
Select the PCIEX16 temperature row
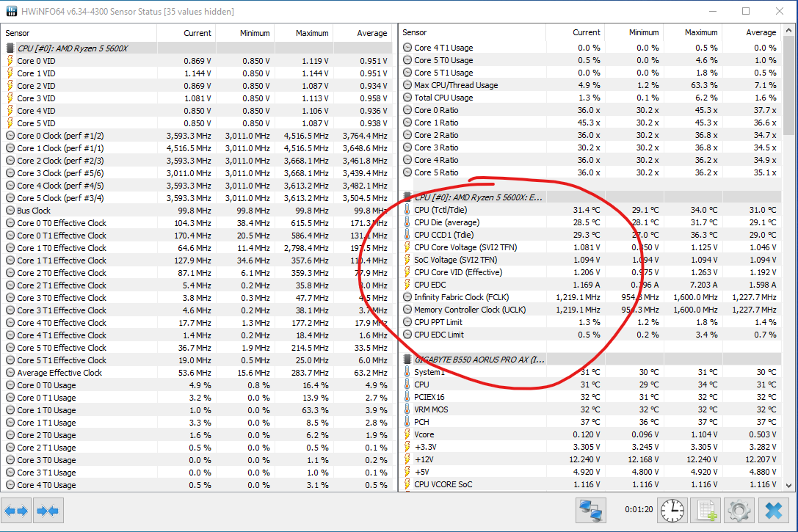(590, 397)
